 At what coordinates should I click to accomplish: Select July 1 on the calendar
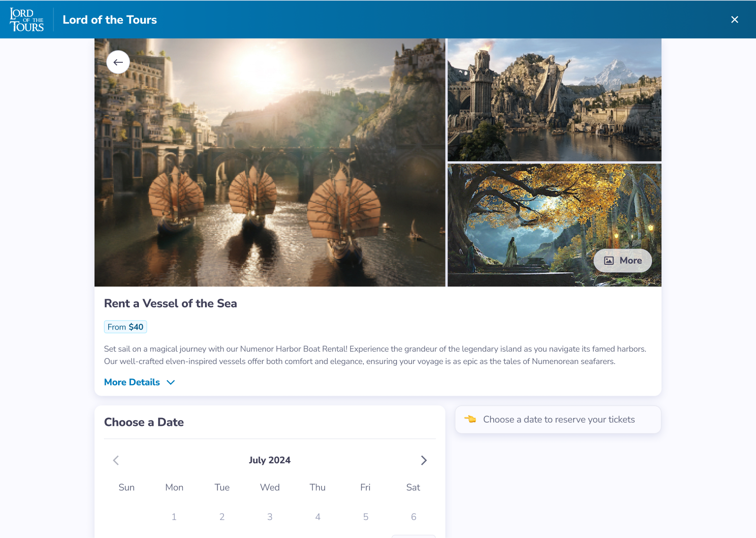[174, 517]
